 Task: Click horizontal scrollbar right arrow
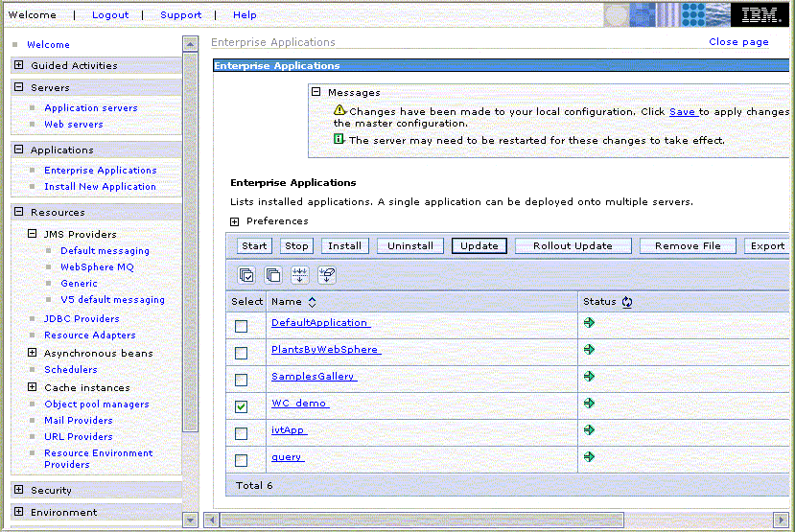781,520
